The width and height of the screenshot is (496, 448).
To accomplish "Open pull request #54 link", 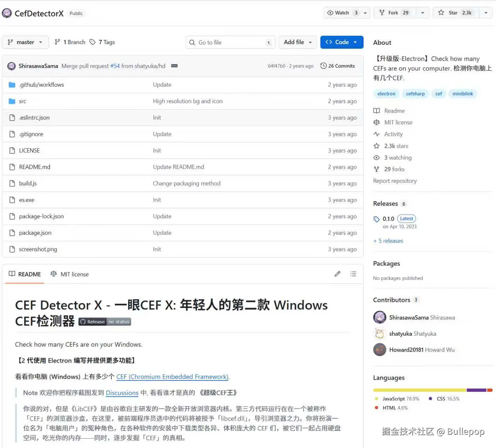I will [x=115, y=66].
